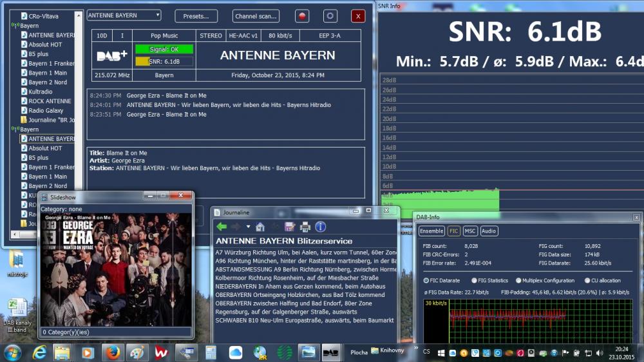Launch Internet Explorer from the taskbar
Screen dimensions: 644x362
(39, 352)
